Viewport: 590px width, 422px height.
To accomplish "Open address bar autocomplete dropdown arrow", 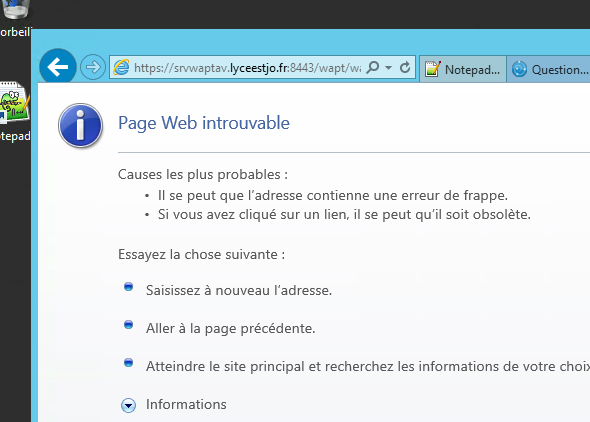I will (x=388, y=68).
